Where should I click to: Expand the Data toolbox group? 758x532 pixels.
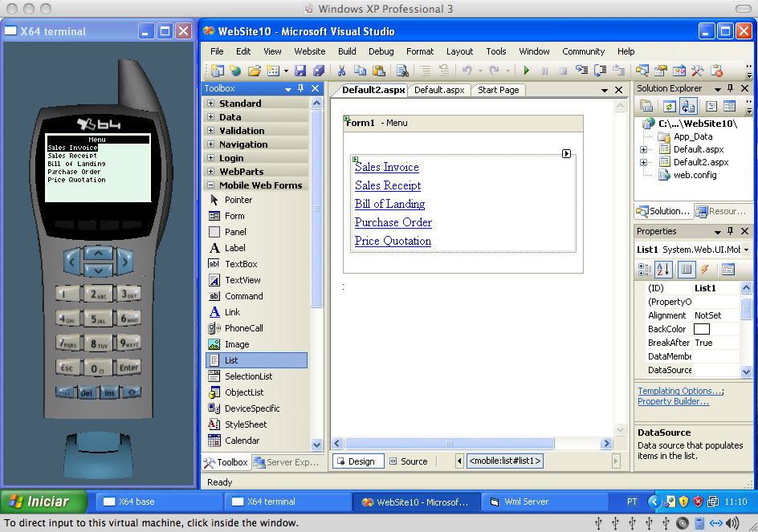210,116
